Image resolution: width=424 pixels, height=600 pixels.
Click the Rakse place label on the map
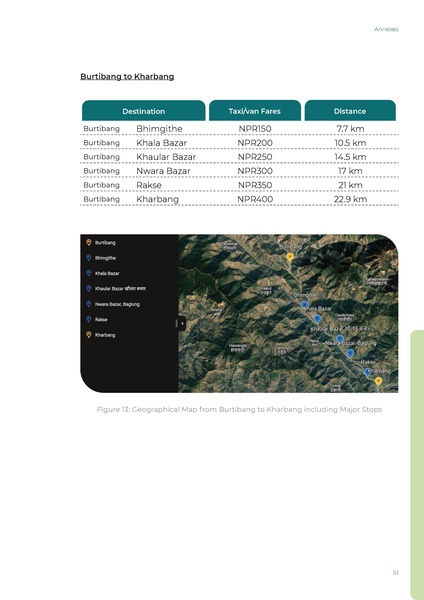[x=368, y=362]
